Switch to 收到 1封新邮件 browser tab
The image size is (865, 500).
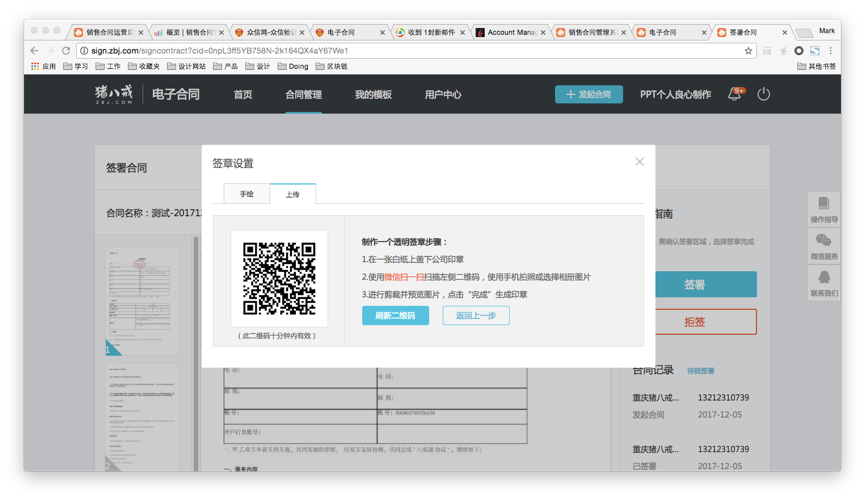tap(428, 33)
